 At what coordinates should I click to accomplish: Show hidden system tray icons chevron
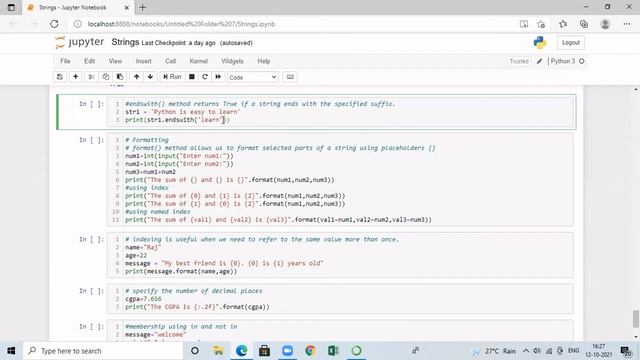click(526, 351)
